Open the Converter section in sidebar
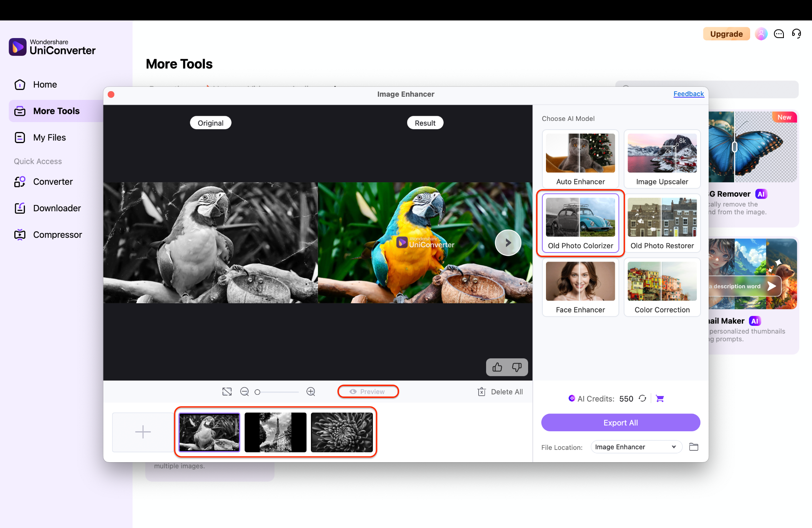The height and width of the screenshot is (528, 812). [53, 182]
